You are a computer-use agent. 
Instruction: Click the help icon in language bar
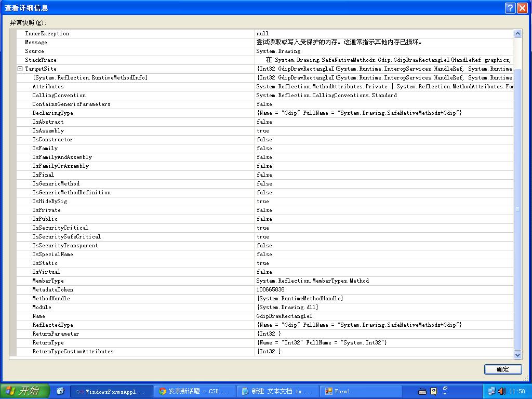point(434,392)
